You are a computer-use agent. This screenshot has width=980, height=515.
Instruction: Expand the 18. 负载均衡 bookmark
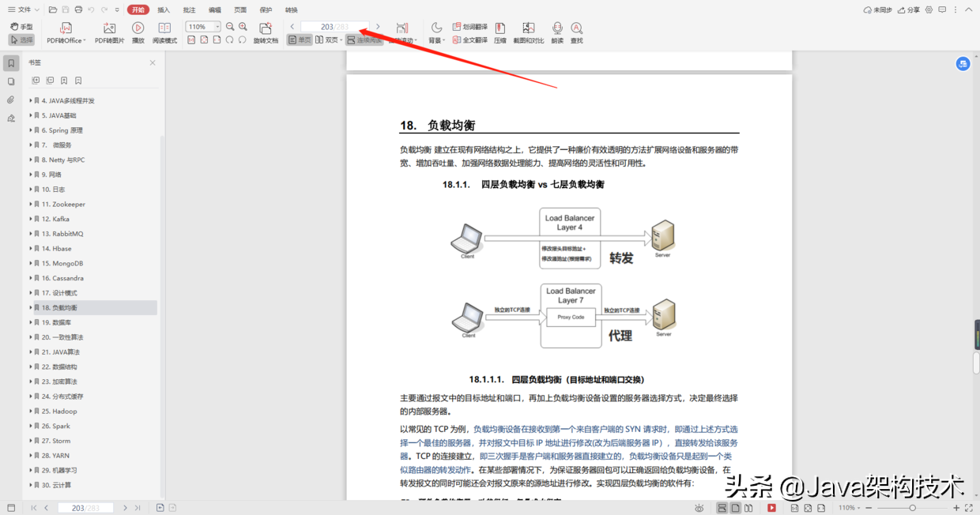click(31, 307)
